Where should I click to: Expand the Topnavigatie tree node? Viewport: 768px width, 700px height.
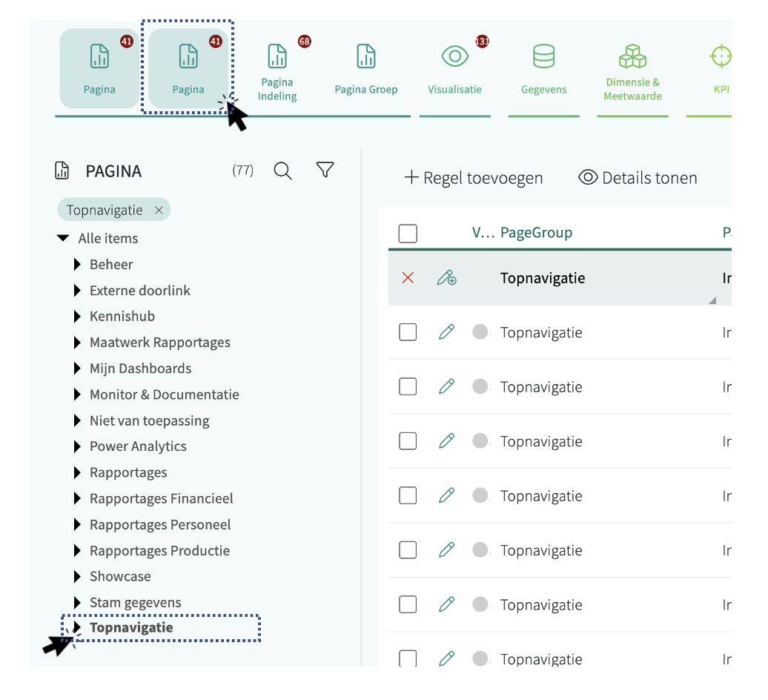pos(77,628)
